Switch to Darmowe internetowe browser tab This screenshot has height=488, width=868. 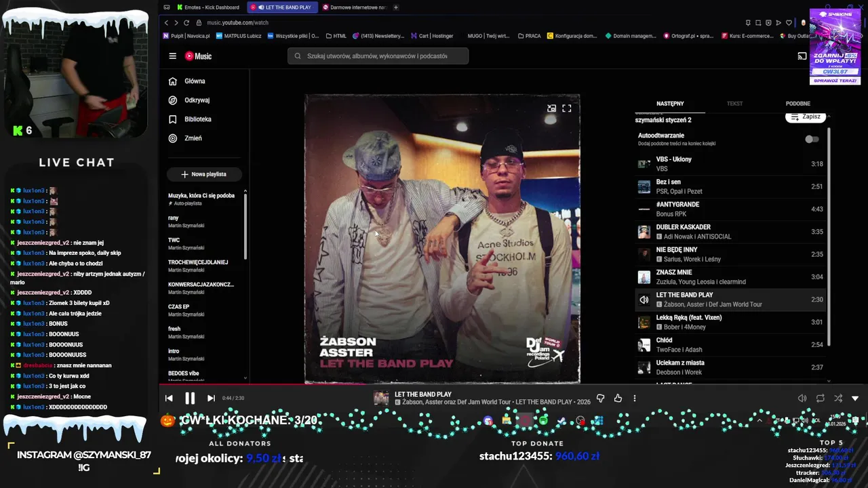pos(355,7)
